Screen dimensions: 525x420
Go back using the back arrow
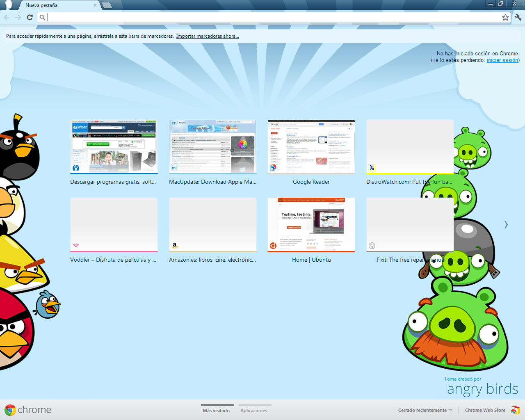[x=7, y=17]
